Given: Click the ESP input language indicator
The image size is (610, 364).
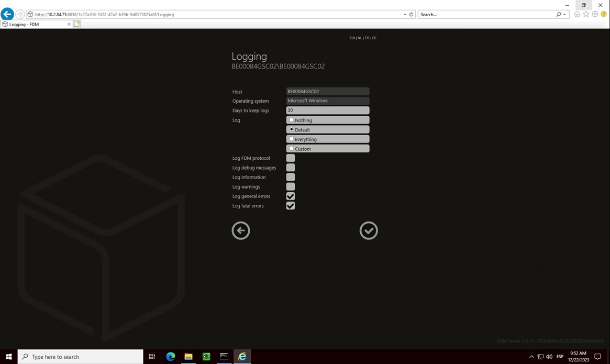Looking at the screenshot, I should (560, 357).
